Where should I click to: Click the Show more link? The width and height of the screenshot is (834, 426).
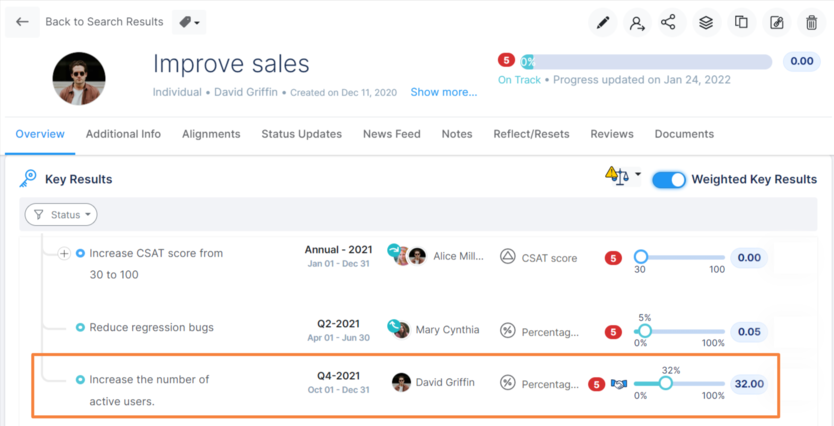443,92
